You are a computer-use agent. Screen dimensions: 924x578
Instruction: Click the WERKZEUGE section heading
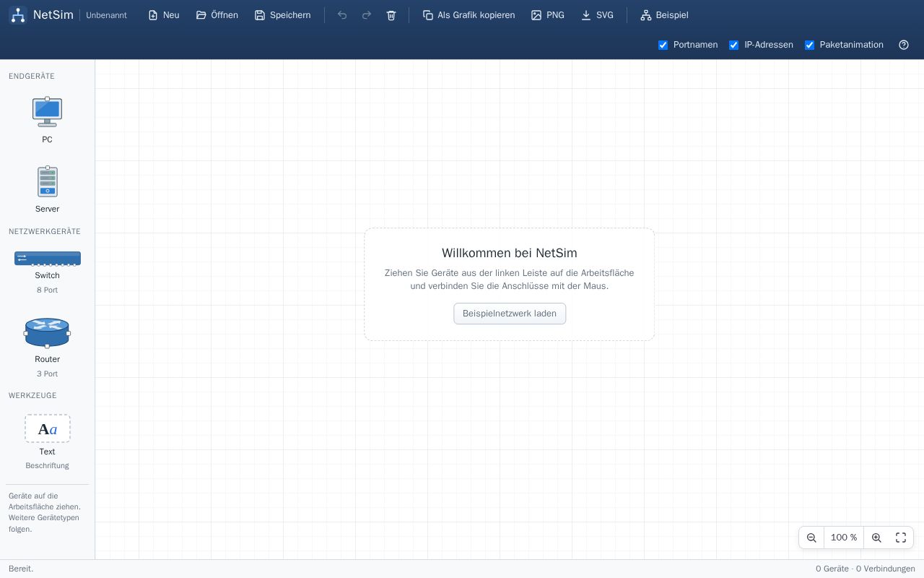click(32, 395)
